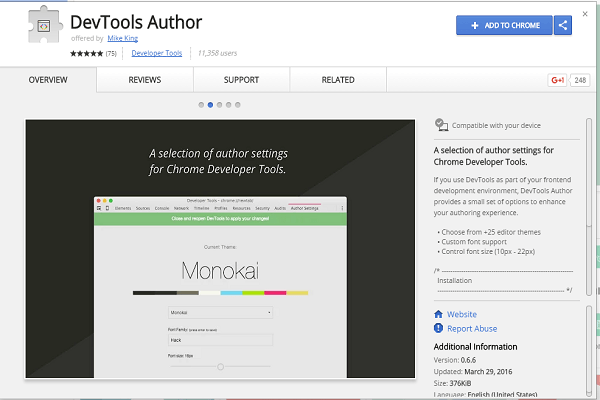Switch to the Reviews tab

145,80
